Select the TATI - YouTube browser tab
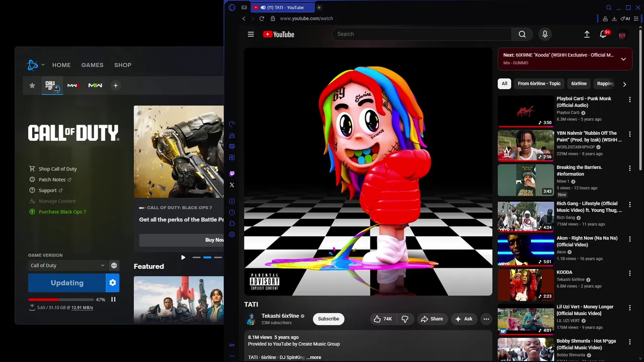The image size is (644, 362). tap(283, 8)
